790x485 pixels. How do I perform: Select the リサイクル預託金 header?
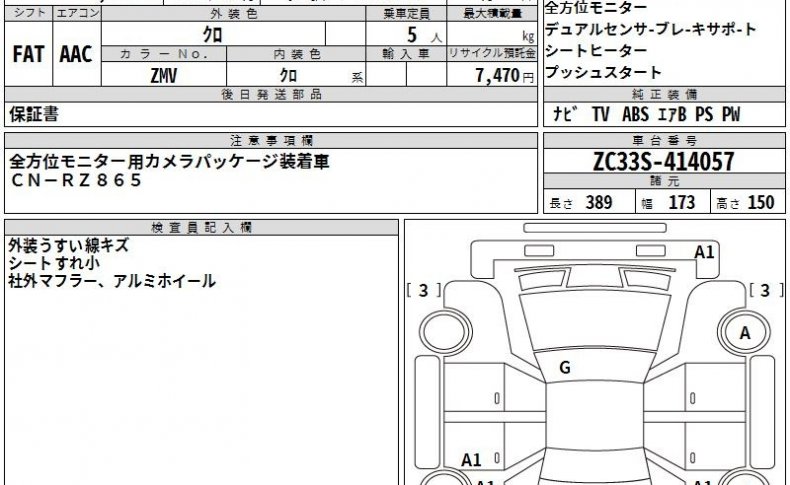pyautogui.click(x=492, y=53)
